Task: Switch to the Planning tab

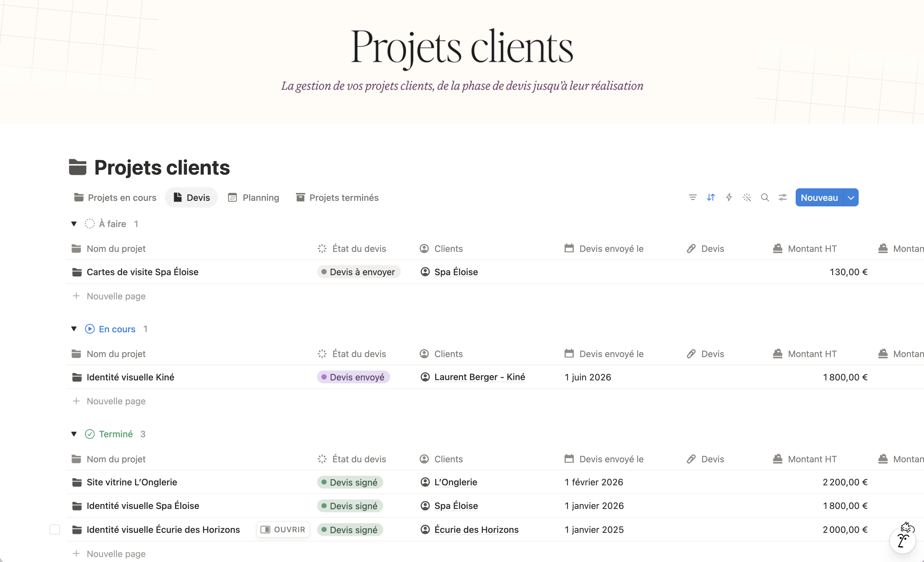Action: [x=254, y=197]
